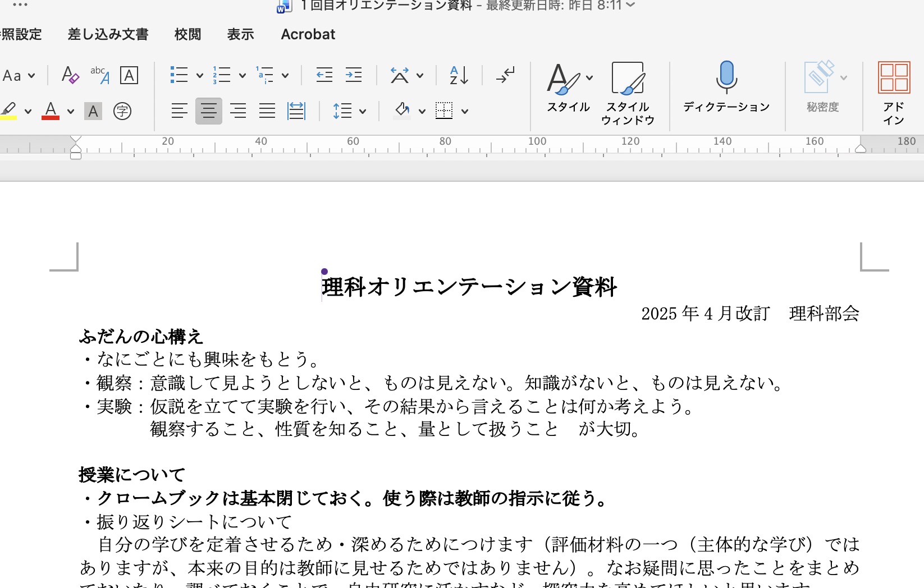Increase the paragraph indent
The width and height of the screenshot is (924, 588).
(x=354, y=75)
